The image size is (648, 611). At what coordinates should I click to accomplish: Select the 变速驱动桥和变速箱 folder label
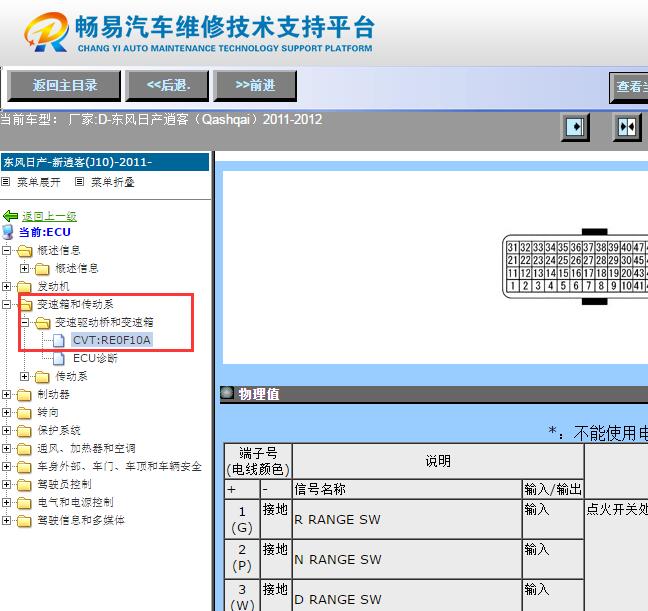(x=104, y=322)
